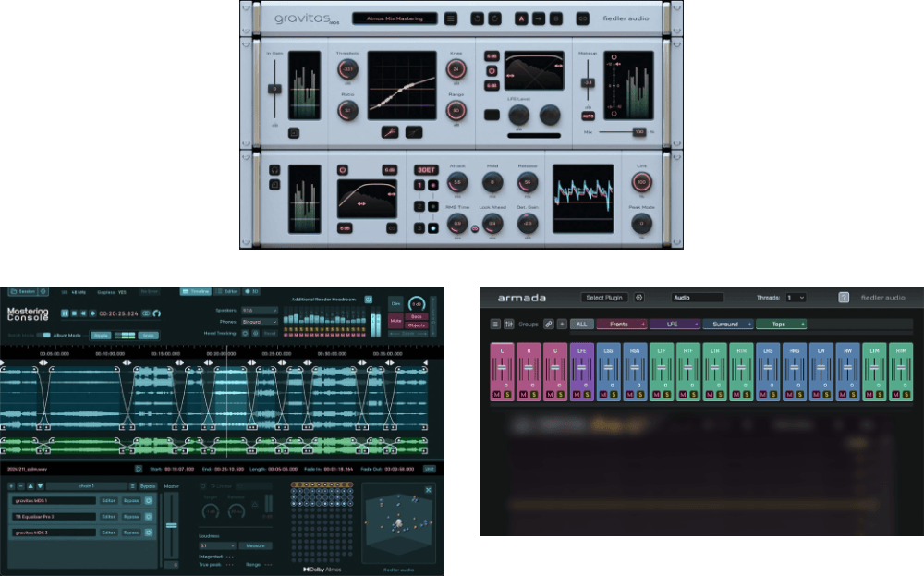The image size is (924, 576).
Task: Select the A preset slot button
Action: 521,18
